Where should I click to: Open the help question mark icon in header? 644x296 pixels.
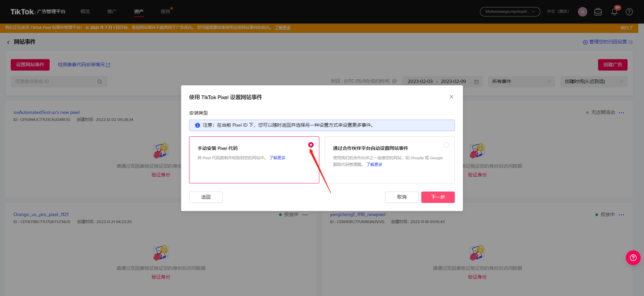[629, 12]
